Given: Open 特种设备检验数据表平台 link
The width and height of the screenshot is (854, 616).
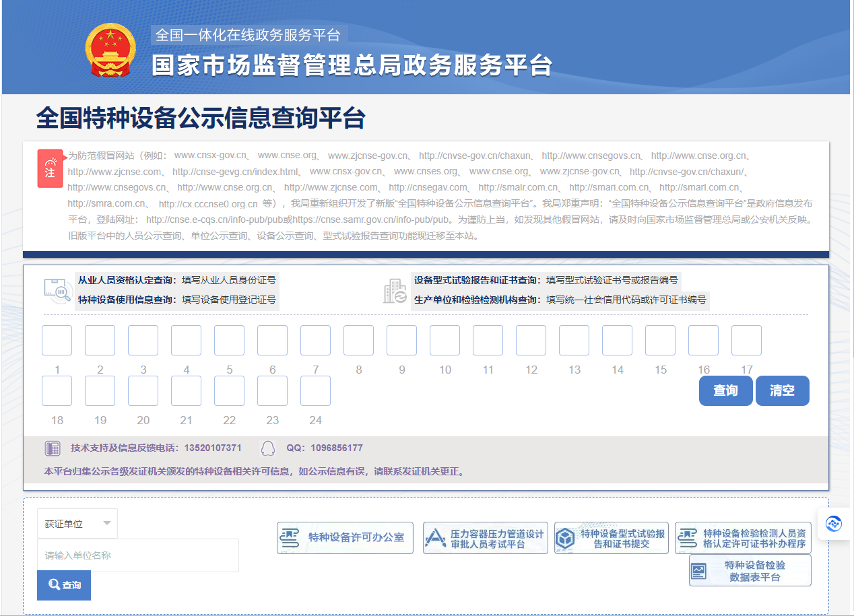Looking at the screenshot, I should tap(750, 571).
